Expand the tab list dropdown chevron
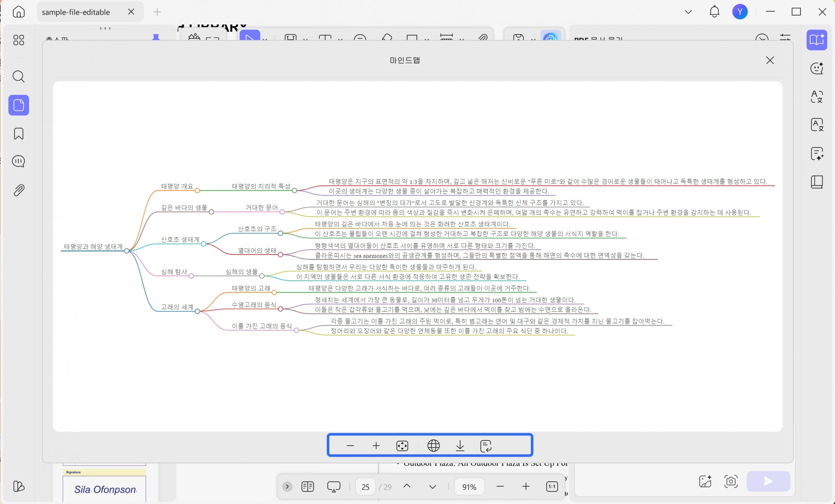Viewport: 835px width, 504px height. click(688, 12)
